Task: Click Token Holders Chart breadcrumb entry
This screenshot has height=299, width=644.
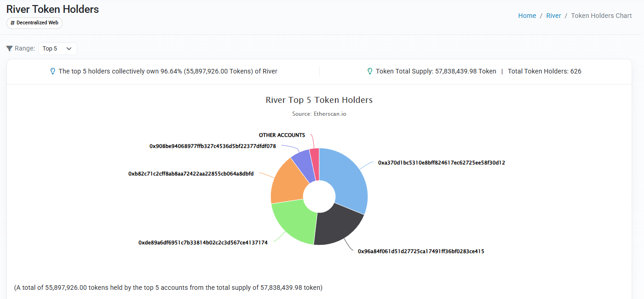Action: click(x=601, y=15)
